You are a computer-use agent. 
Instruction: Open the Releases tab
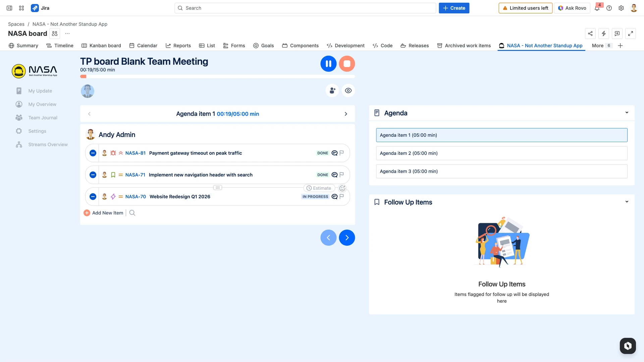418,46
